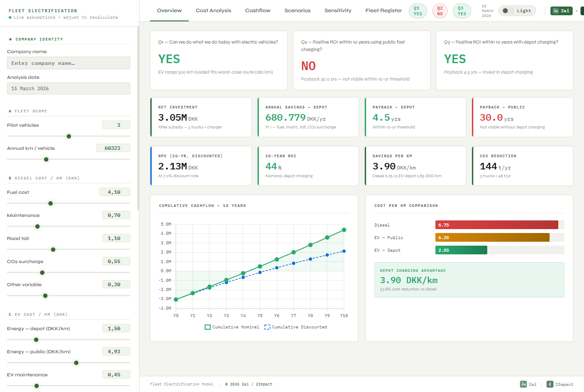Click the 2ai logo badge in header
This screenshot has width=584, height=392.
(561, 11)
